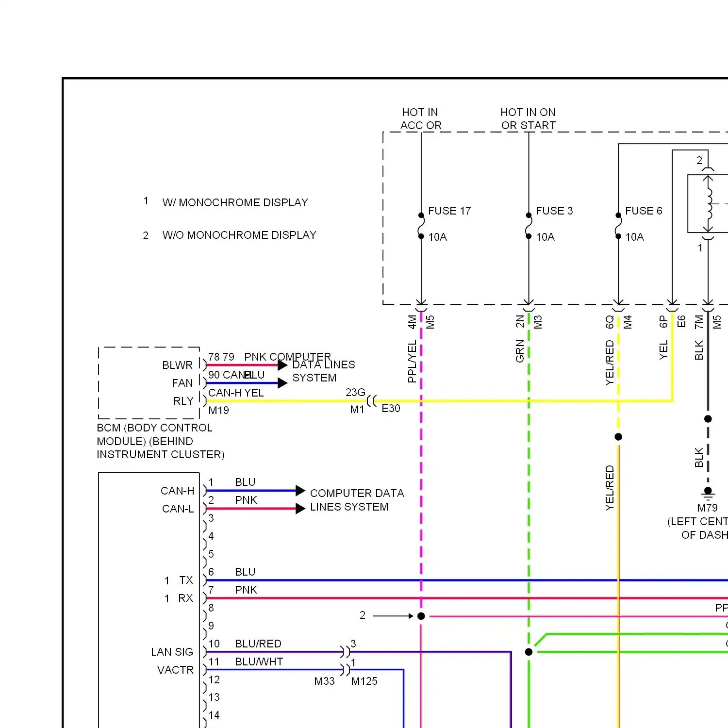The width and height of the screenshot is (728, 728).
Task: Click the '2N' connector pin label
Action: click(x=520, y=322)
